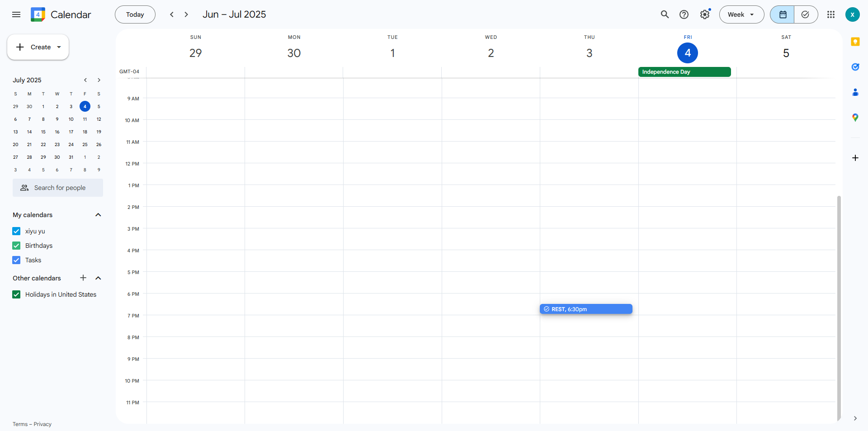Image resolution: width=868 pixels, height=431 pixels.
Task: Select 20 in mini calendar
Action: (15, 144)
